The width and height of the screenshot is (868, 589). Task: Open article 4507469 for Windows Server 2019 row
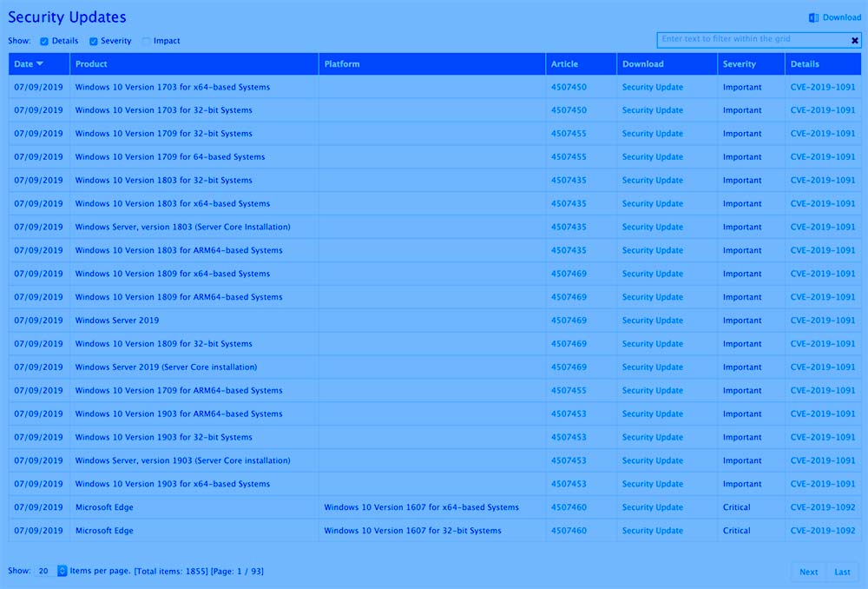[x=569, y=321]
